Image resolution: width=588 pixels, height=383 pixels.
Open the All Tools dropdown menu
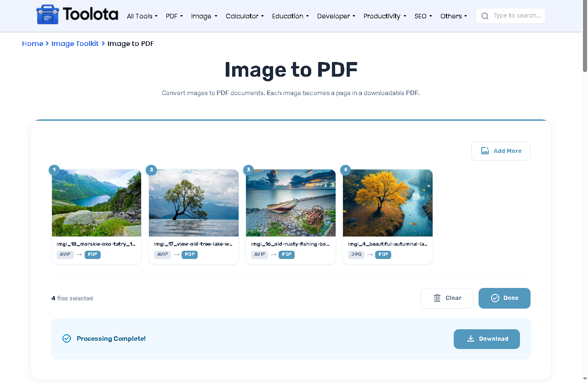142,16
